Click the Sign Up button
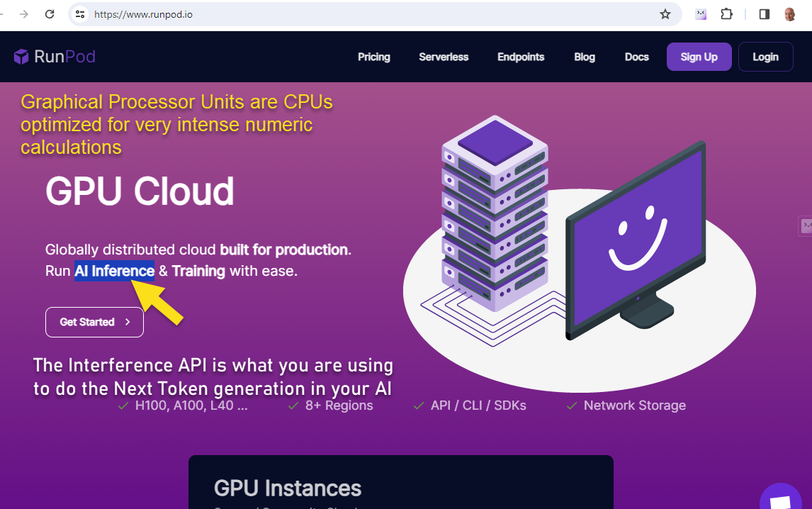Viewport: 812px width, 509px height. pyautogui.click(x=699, y=57)
